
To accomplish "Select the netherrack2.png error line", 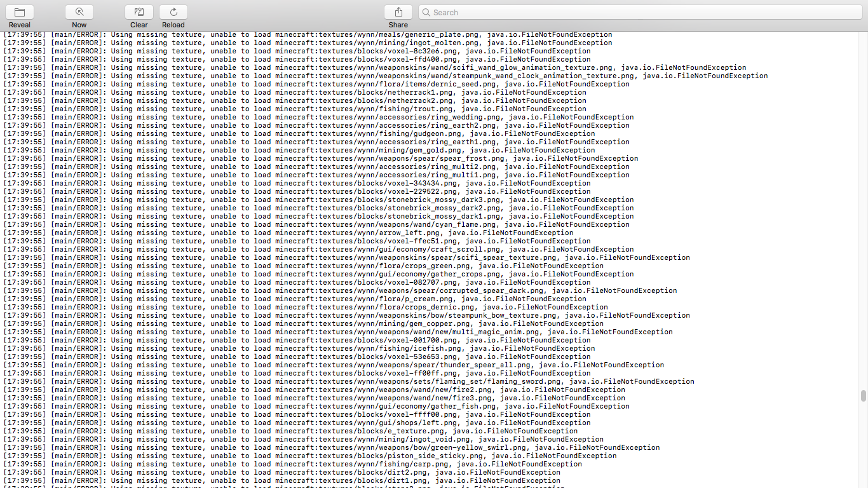I will (295, 101).
